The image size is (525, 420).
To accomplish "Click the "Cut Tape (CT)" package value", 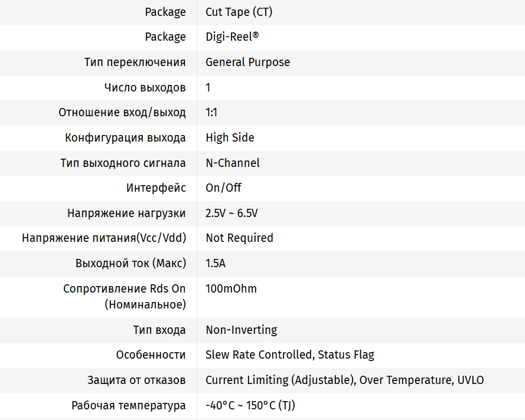I will pyautogui.click(x=239, y=12).
